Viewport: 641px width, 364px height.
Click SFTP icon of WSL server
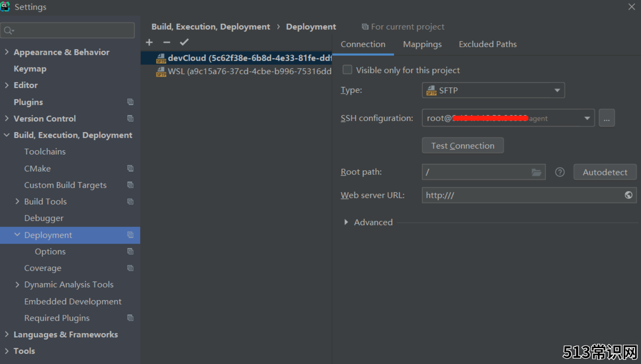161,72
